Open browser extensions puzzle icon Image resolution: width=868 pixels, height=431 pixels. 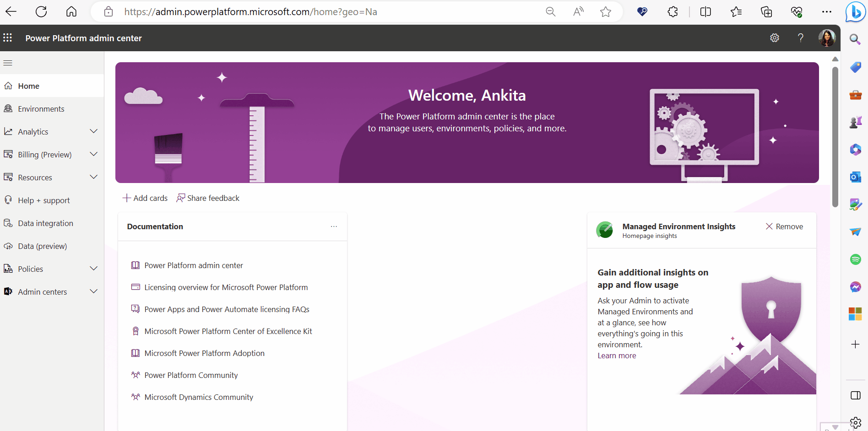673,12
